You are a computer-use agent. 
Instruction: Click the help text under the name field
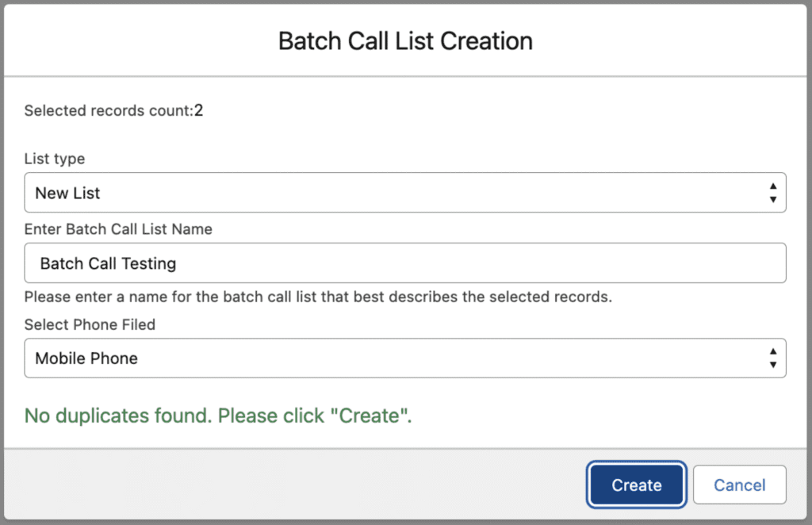point(318,298)
